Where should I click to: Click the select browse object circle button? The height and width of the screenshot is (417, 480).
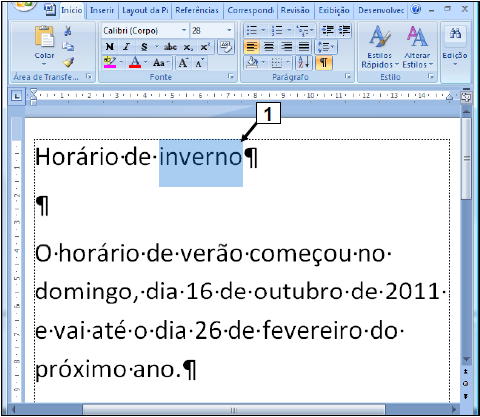466,384
